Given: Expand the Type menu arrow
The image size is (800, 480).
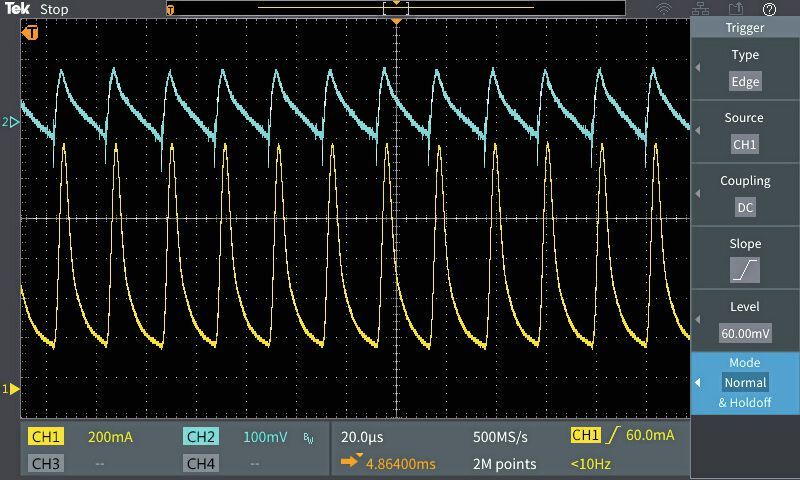Looking at the screenshot, I should pyautogui.click(x=697, y=68).
